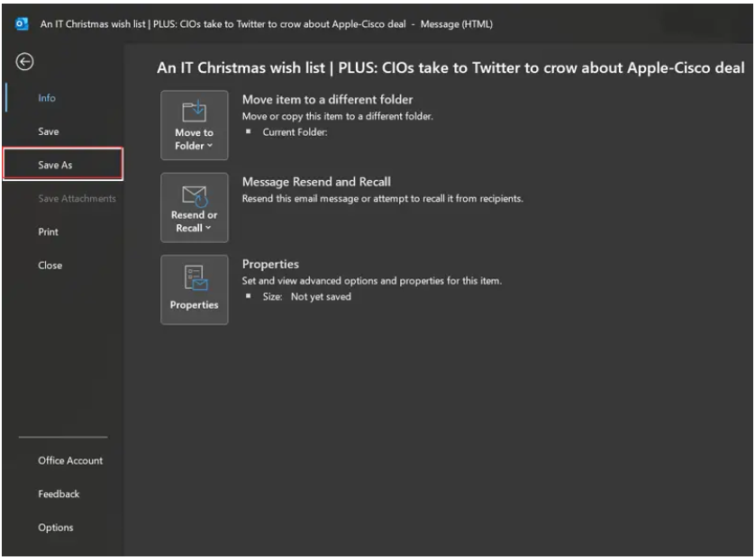Click the 'Not yet saved' size value

321,297
